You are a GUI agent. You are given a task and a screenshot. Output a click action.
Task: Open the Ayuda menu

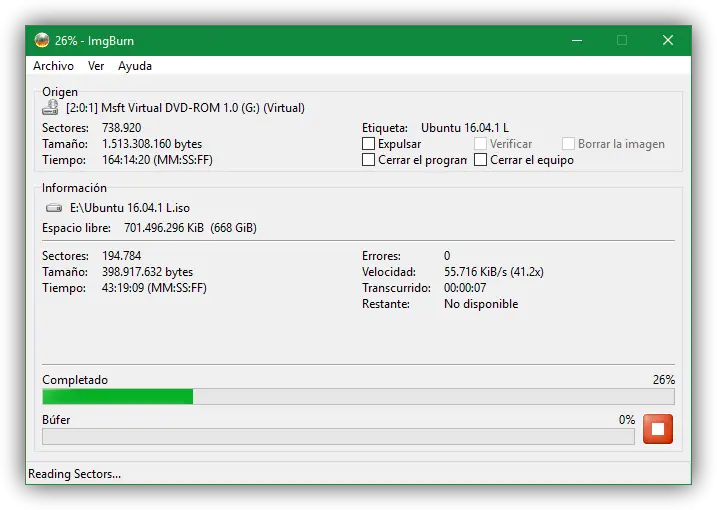135,66
